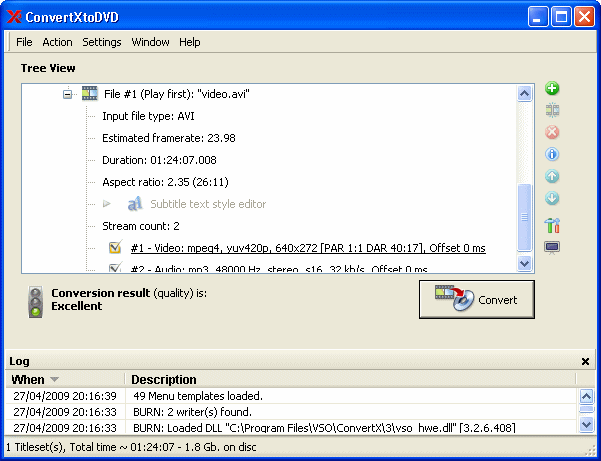Click the #1 Video mpeg4 stream text
The image size is (601, 461).
(308, 248)
